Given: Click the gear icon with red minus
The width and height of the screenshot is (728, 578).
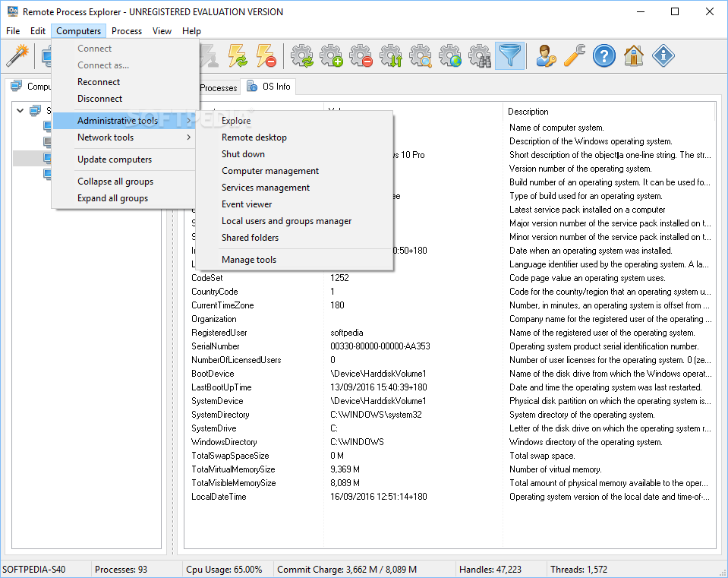Looking at the screenshot, I should [x=361, y=55].
